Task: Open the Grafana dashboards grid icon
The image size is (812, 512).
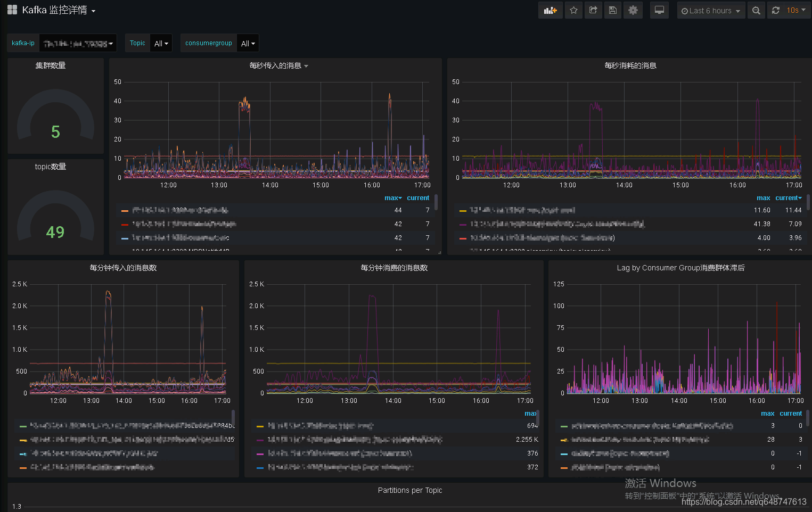Action: pyautogui.click(x=12, y=10)
